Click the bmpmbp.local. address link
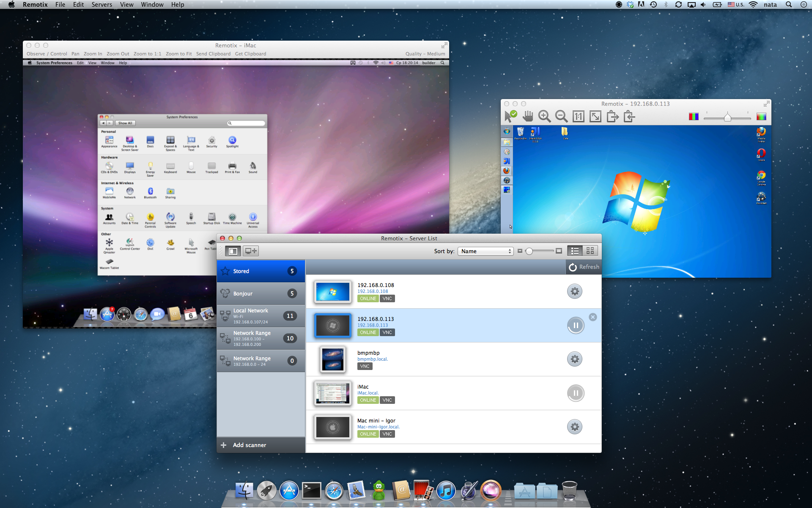 click(x=373, y=359)
